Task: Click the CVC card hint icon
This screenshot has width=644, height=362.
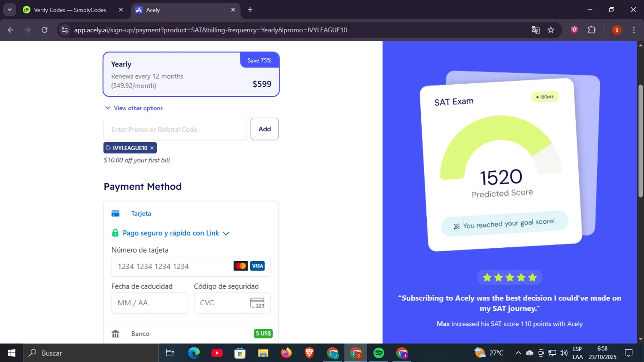Action: [257, 303]
